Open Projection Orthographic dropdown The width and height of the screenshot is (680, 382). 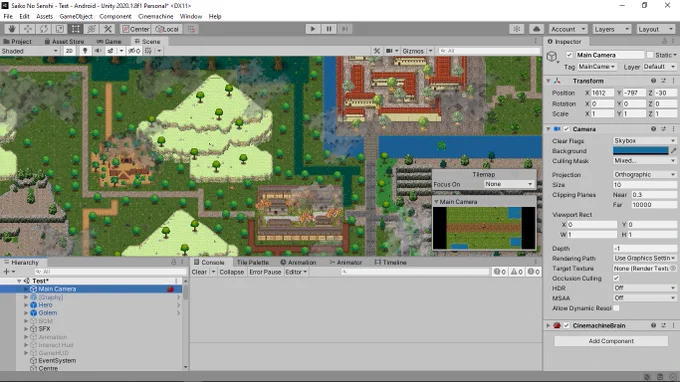(x=644, y=175)
